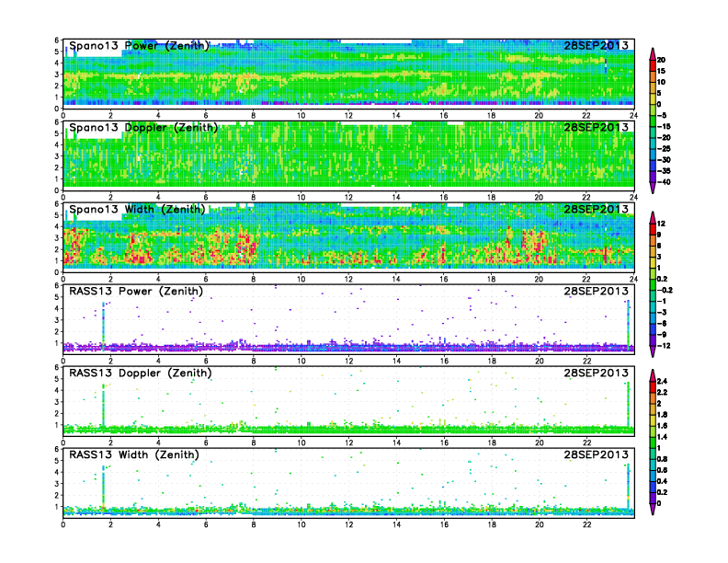
Task: Click the hour 24 tick under Spano13 Power plot
Action: pos(633,116)
